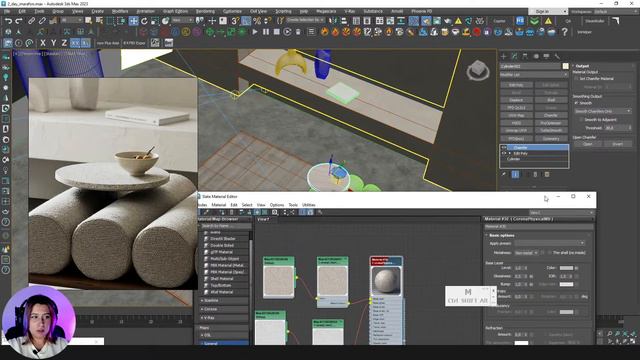The height and width of the screenshot is (360, 640).
Task: Toggle eye icon of Chamfer modifier
Action: tap(504, 148)
